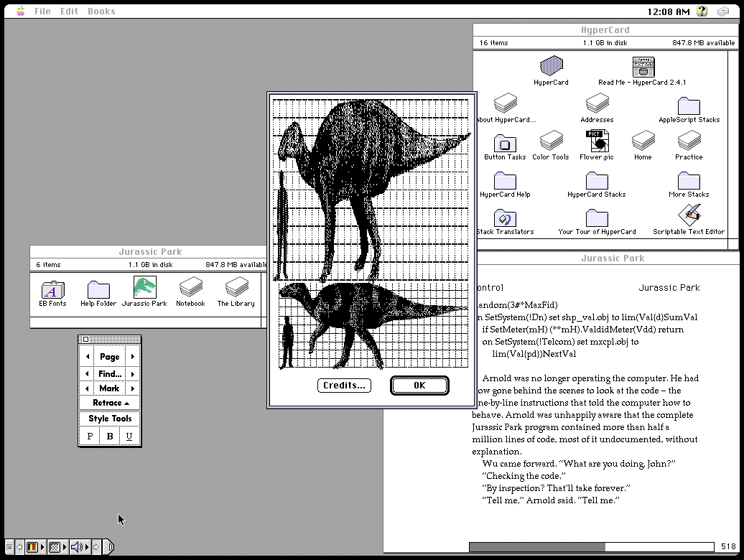Image resolution: width=744 pixels, height=560 pixels.
Task: Go to next page with right arrow
Action: [x=132, y=357]
